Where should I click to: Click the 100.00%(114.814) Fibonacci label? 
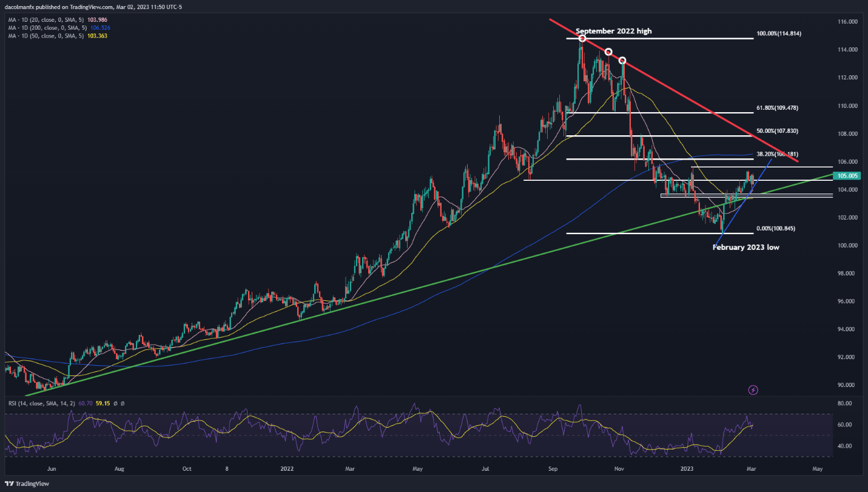coord(779,33)
